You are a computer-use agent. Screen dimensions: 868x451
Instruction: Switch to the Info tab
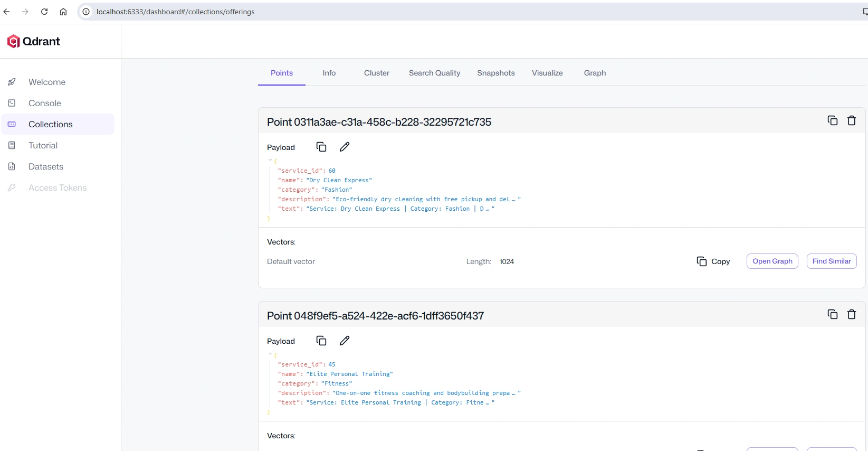[x=329, y=73]
